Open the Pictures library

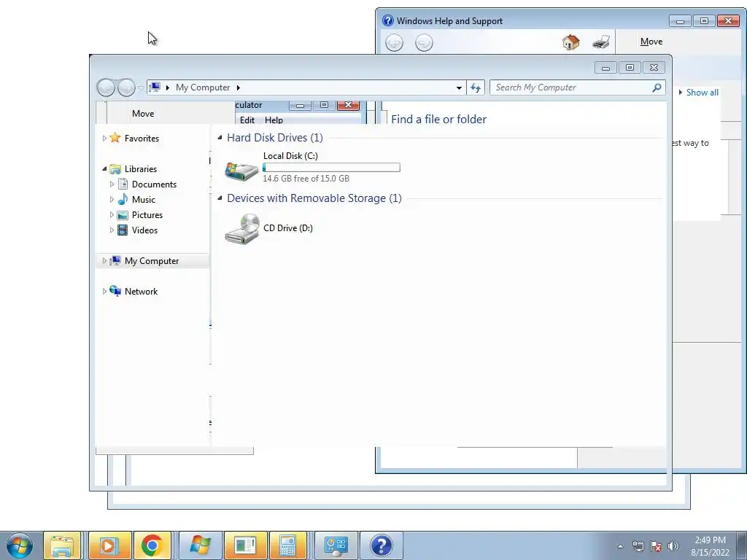[x=147, y=215]
